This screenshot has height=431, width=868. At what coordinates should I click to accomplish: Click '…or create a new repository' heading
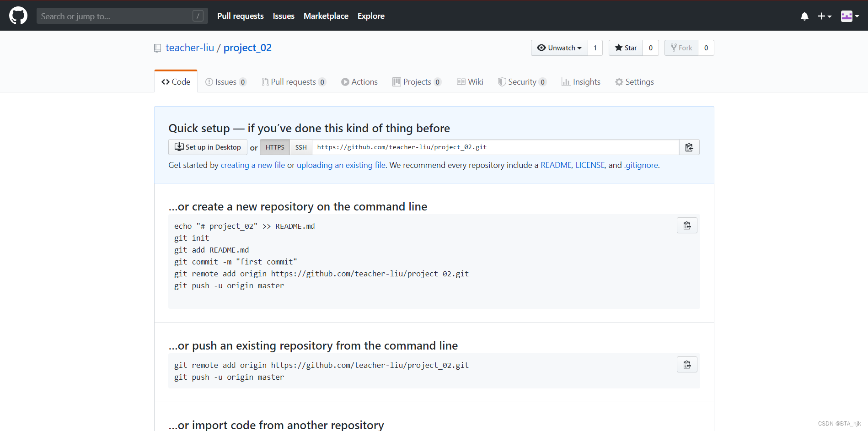pyautogui.click(x=298, y=207)
